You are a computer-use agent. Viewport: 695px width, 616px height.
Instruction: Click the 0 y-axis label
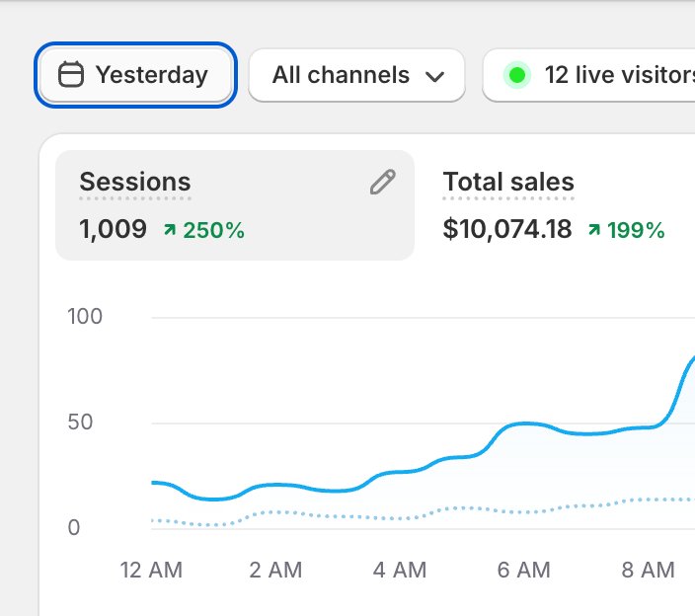74,527
